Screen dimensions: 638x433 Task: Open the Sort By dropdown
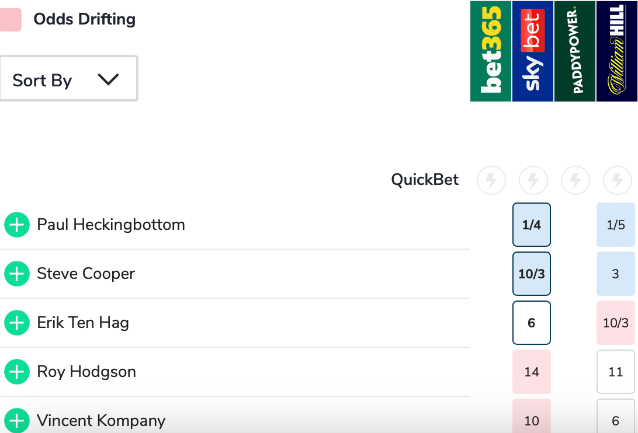[x=68, y=79]
